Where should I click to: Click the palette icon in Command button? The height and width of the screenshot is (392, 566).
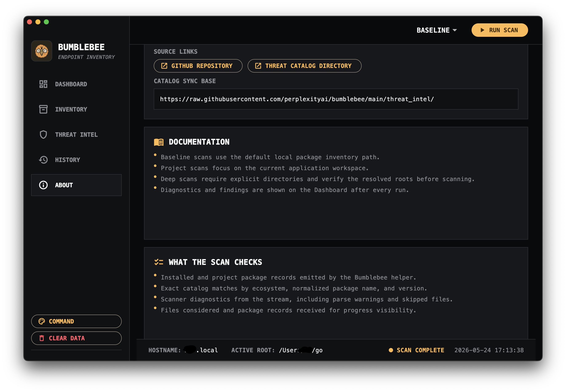click(x=42, y=321)
